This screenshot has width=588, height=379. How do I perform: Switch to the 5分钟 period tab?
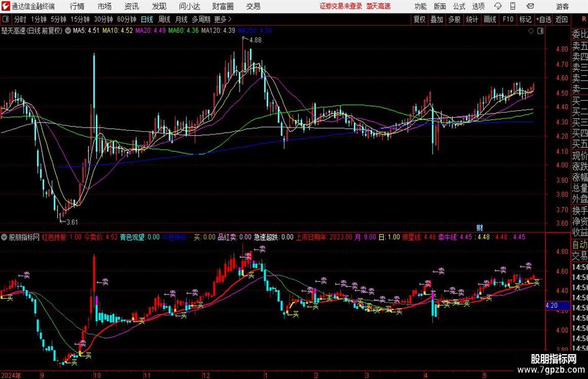point(58,19)
